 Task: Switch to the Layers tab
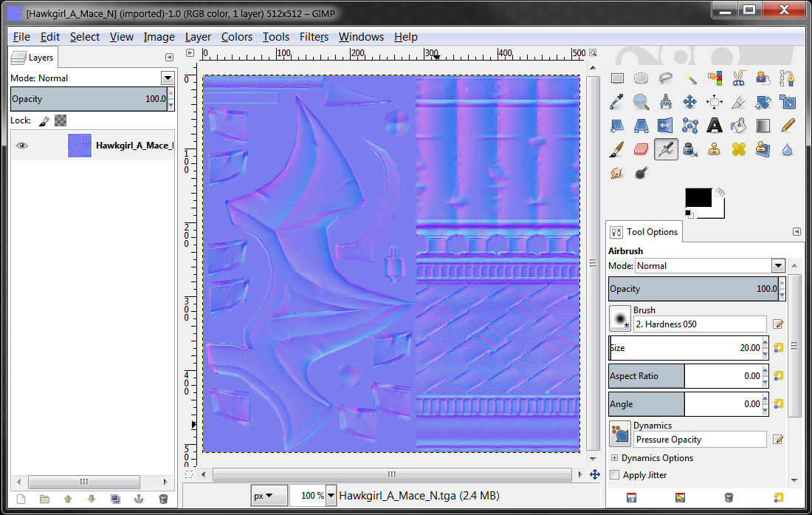(x=33, y=58)
